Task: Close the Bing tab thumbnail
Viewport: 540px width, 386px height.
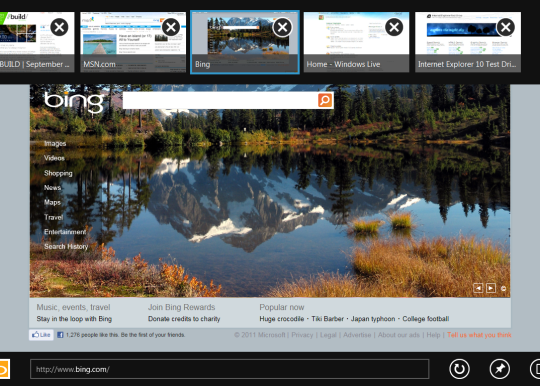Action: [x=282, y=27]
